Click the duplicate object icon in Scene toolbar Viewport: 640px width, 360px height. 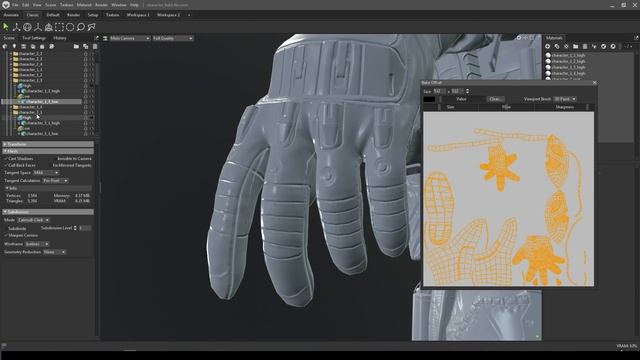pos(85,47)
